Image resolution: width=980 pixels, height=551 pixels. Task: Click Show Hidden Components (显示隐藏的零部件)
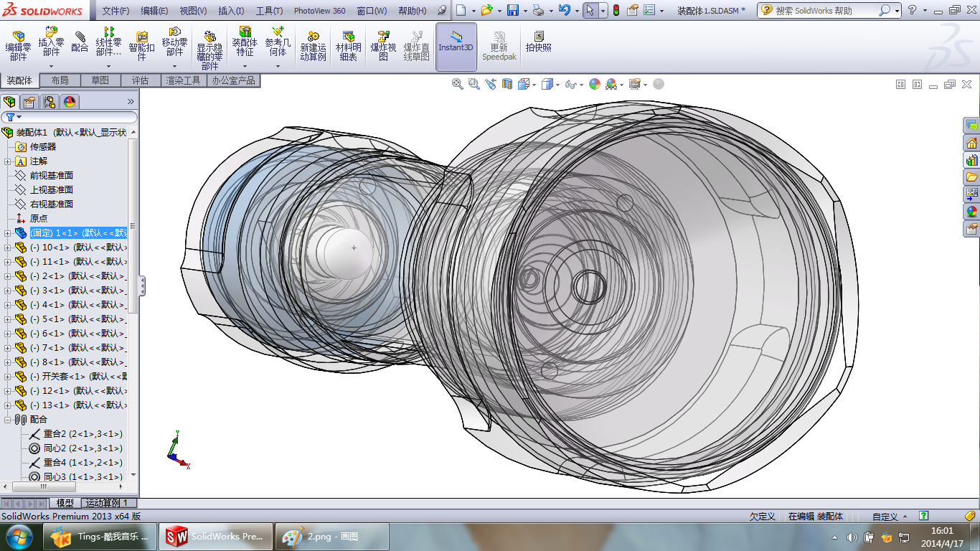click(x=209, y=50)
